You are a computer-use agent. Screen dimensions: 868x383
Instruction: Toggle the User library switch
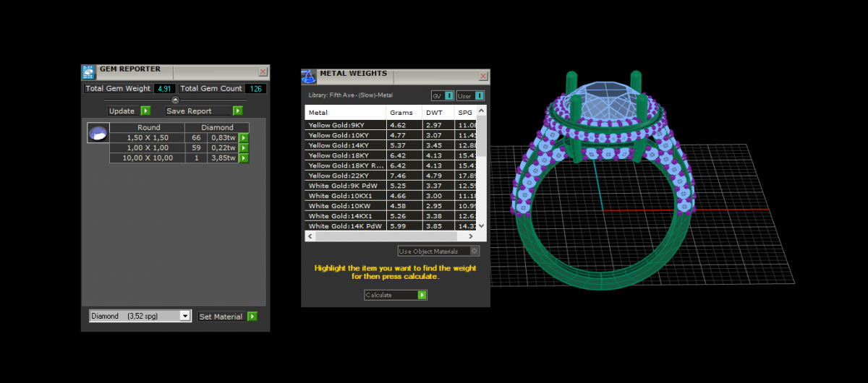[479, 95]
